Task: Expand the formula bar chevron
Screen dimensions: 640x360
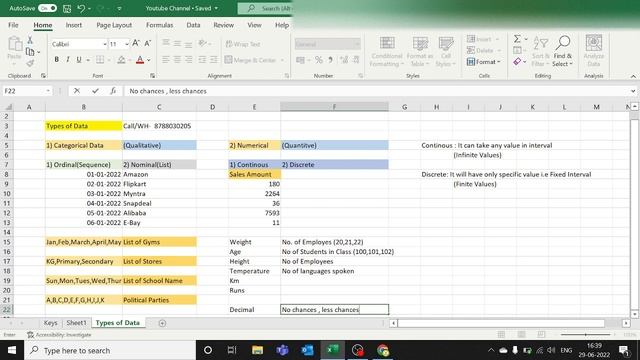Action: pos(633,91)
